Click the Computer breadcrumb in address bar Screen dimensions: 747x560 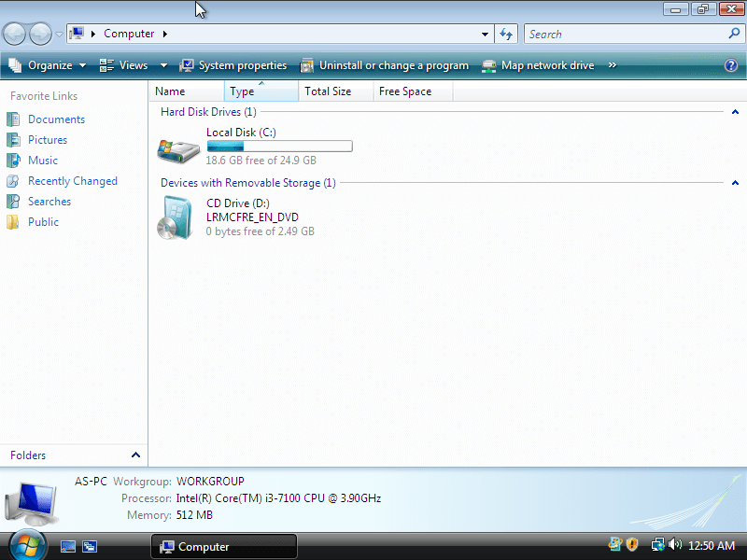point(129,34)
